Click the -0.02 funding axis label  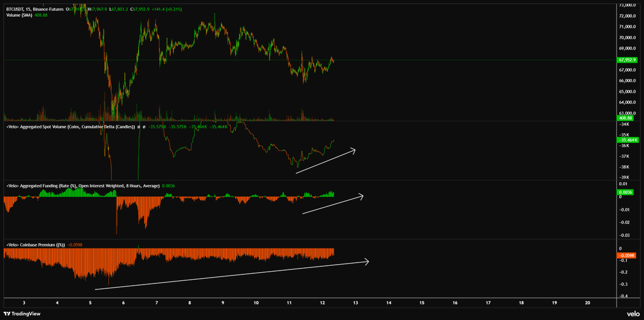click(624, 222)
